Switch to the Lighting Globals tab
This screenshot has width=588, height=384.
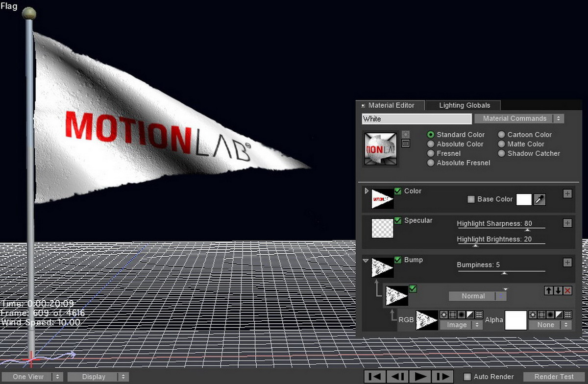coord(464,105)
